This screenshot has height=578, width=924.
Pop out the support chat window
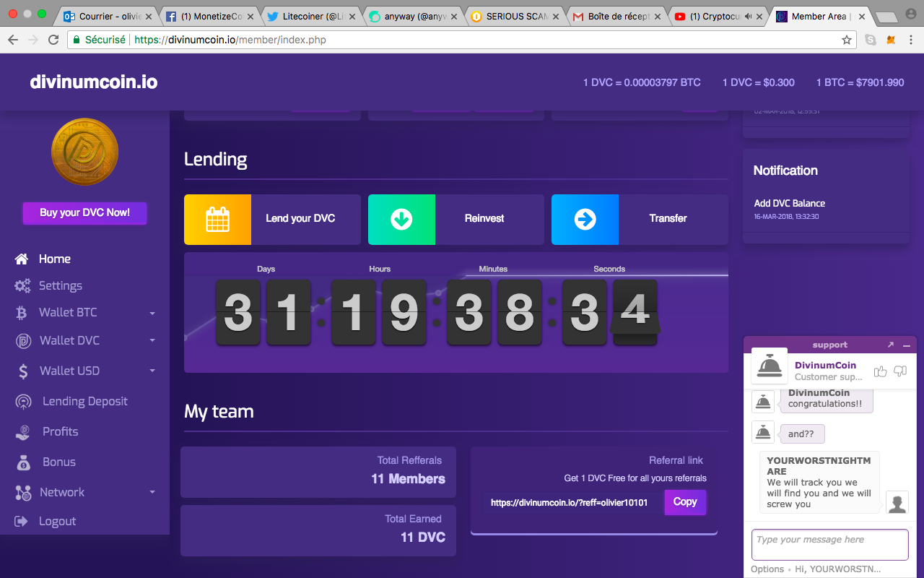891,345
